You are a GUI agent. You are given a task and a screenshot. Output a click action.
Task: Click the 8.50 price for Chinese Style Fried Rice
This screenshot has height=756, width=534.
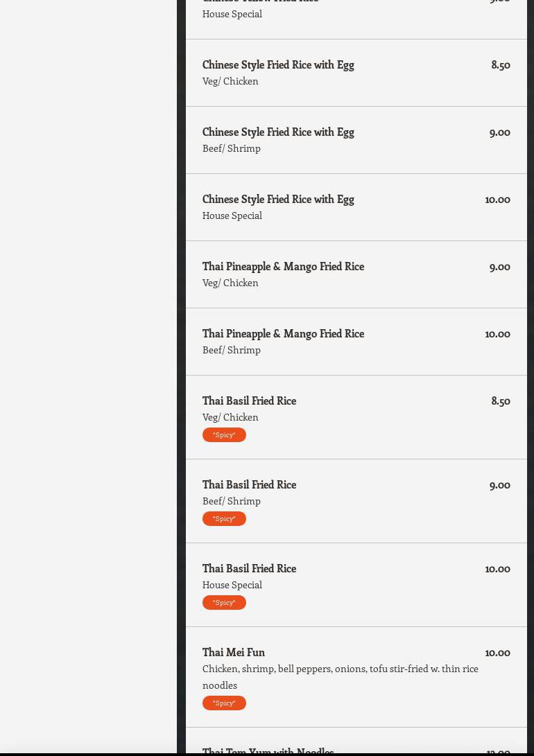pos(500,64)
